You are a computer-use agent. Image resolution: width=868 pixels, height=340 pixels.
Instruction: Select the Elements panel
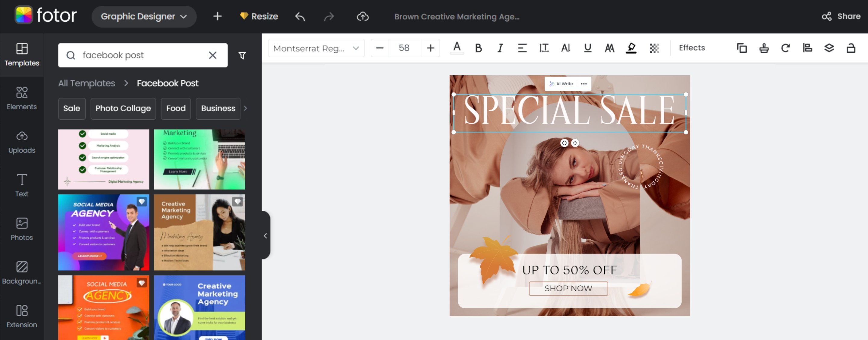(x=21, y=98)
